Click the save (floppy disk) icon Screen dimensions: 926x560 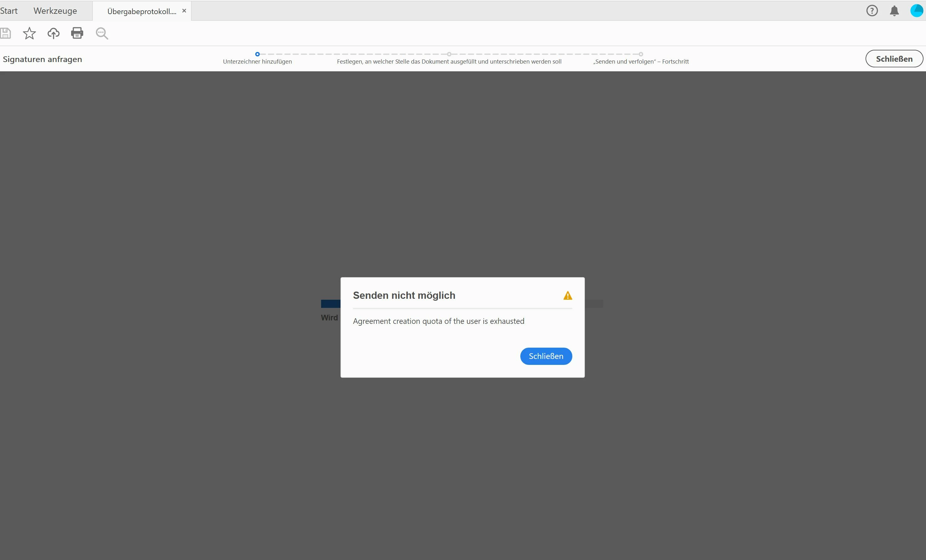[6, 33]
